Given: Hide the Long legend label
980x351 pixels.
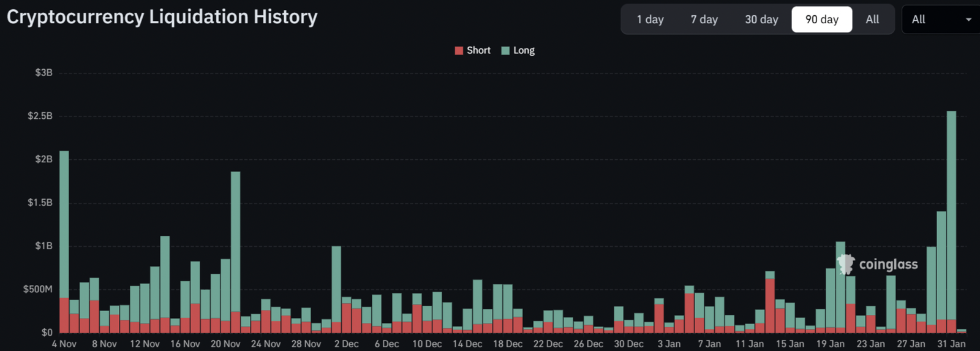Looking at the screenshot, I should pos(524,51).
